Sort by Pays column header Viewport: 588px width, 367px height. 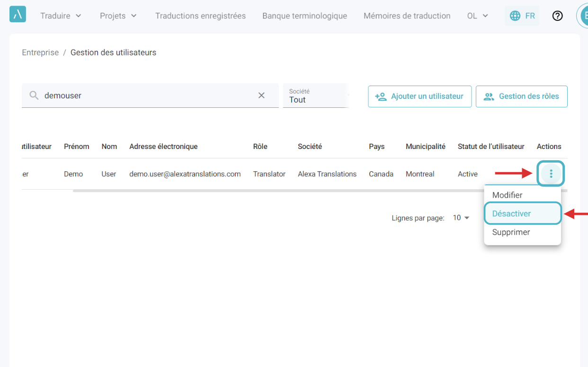(377, 147)
